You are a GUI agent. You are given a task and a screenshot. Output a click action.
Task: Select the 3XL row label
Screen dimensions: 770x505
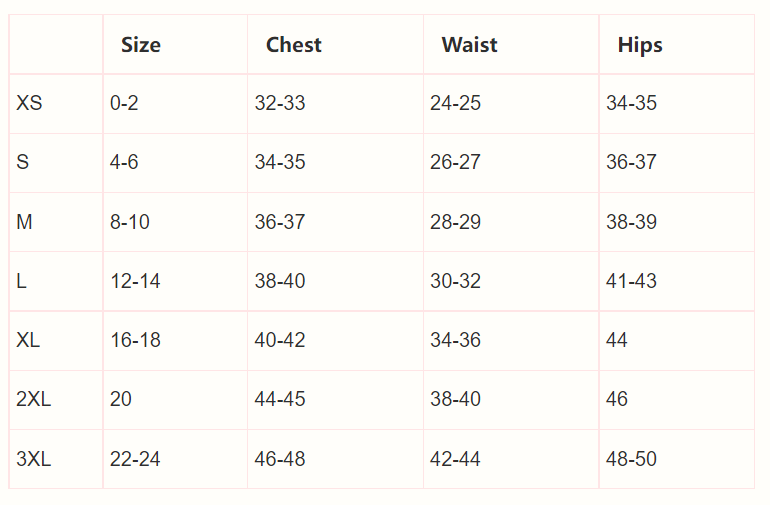pos(33,459)
